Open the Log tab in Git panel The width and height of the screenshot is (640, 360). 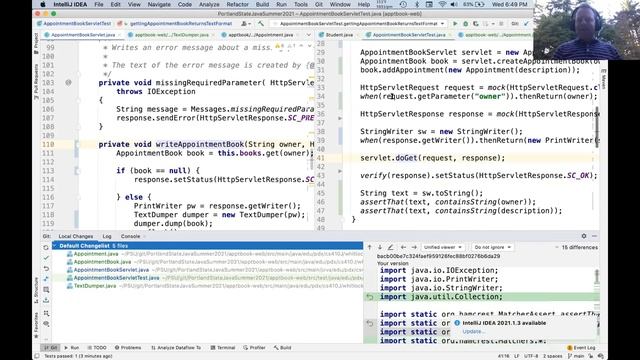pos(107,236)
